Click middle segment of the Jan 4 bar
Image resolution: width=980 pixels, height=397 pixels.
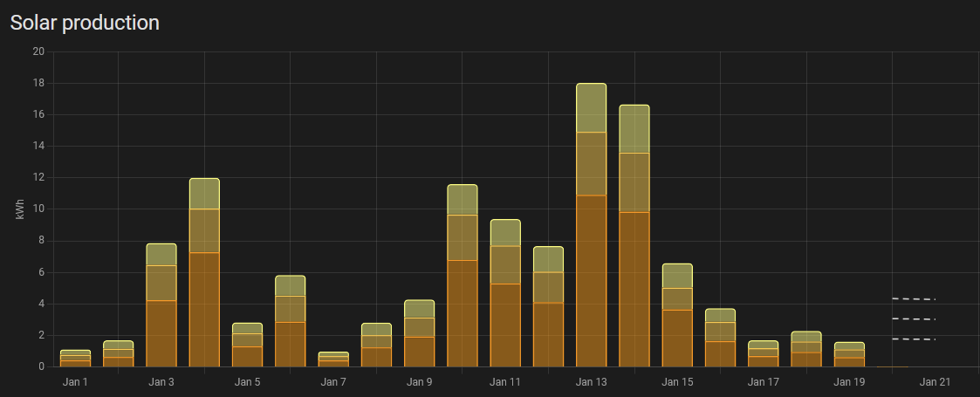(x=204, y=230)
